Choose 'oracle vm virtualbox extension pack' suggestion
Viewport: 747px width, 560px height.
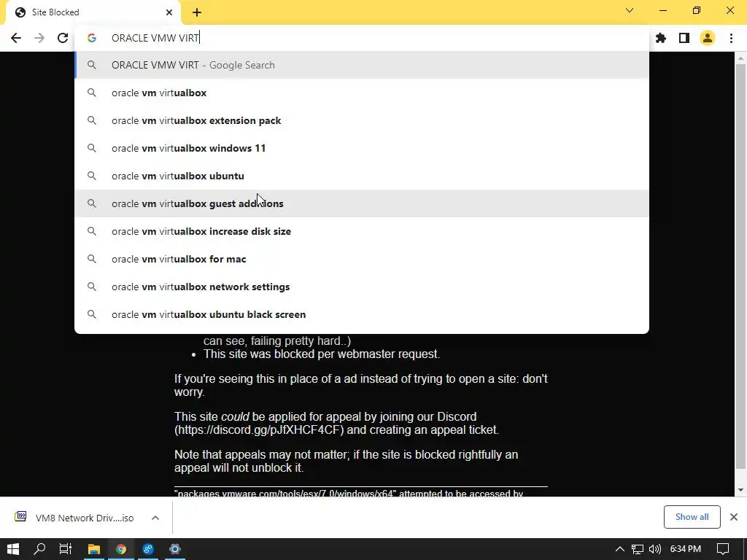(x=362, y=120)
